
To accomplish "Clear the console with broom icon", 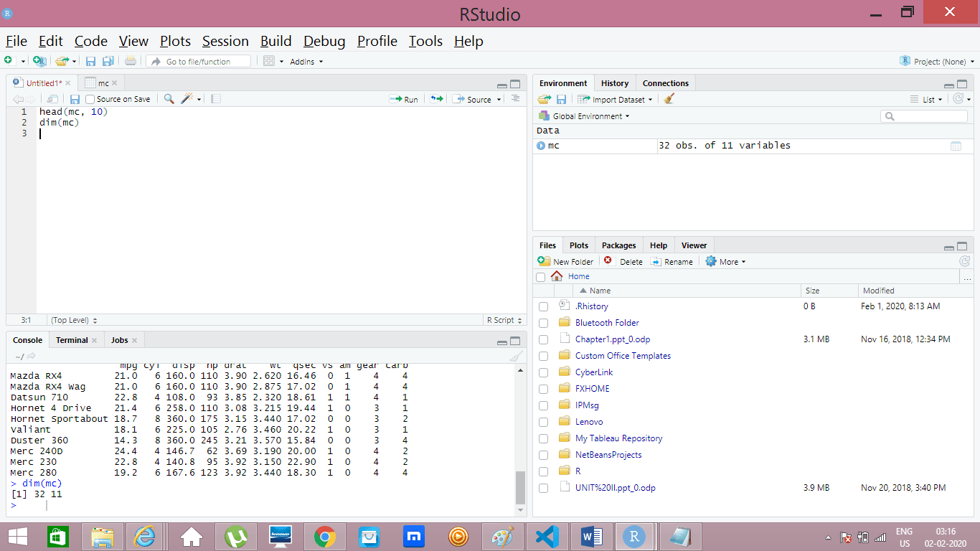I will [515, 357].
